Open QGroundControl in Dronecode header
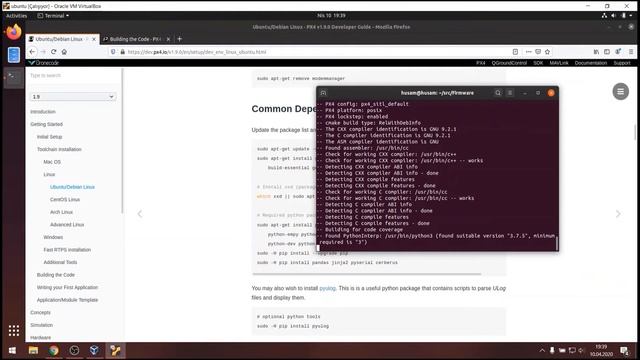The height and width of the screenshot is (360, 640). [509, 63]
